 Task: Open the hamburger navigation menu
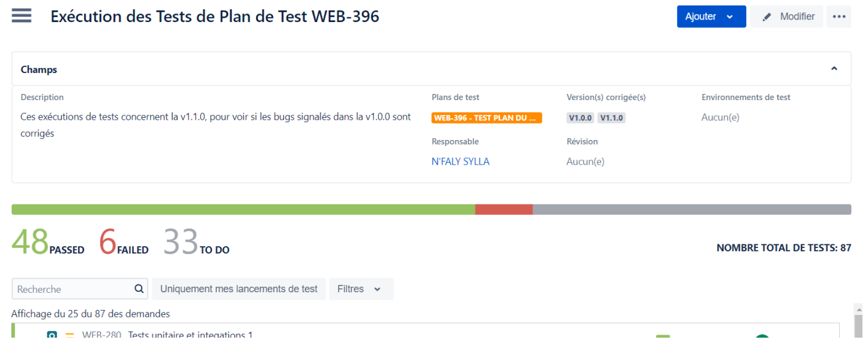pos(22,16)
